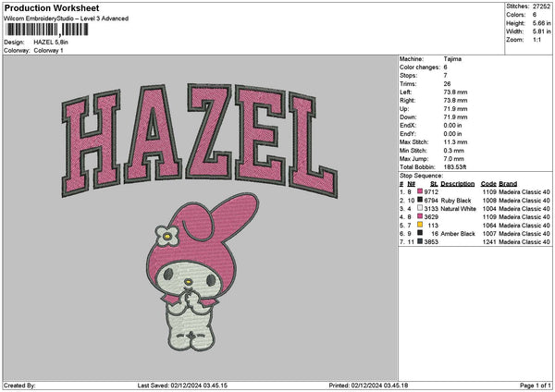555x392 pixels.
Task: Click the Colors value '6' in the header
Action: click(x=535, y=15)
